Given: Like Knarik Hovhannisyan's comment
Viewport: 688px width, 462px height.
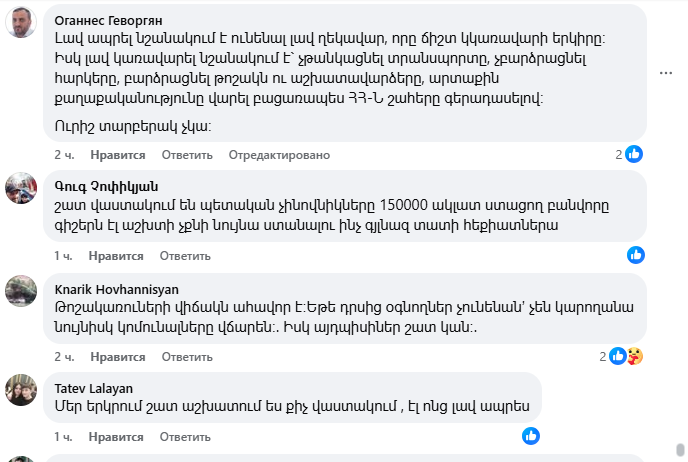Looking at the screenshot, I should [118, 357].
